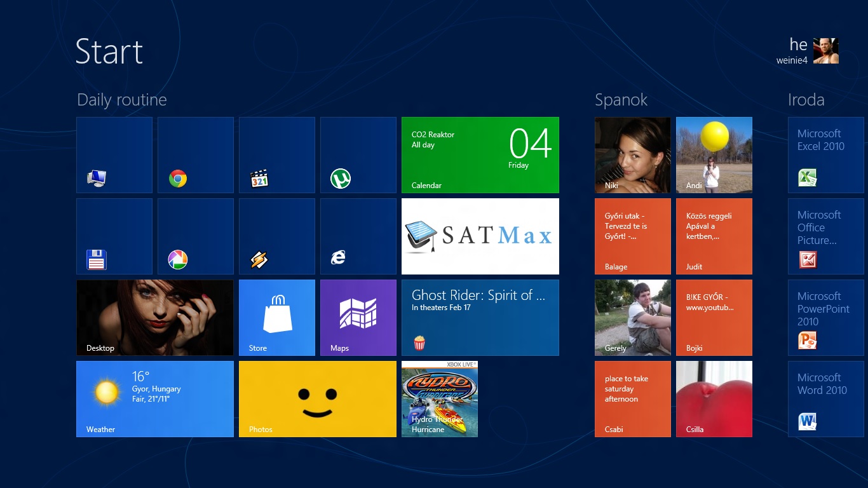Launch Microsoft Word 2010 tile

[826, 399]
